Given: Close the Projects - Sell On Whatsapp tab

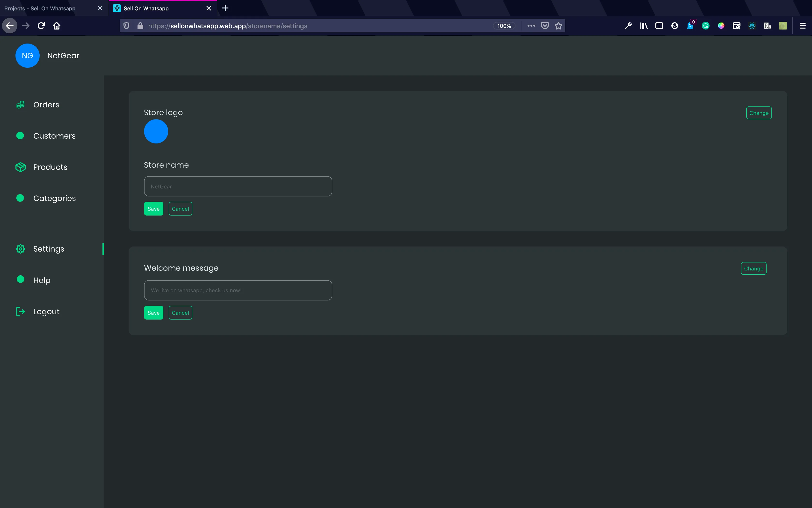Looking at the screenshot, I should 100,8.
